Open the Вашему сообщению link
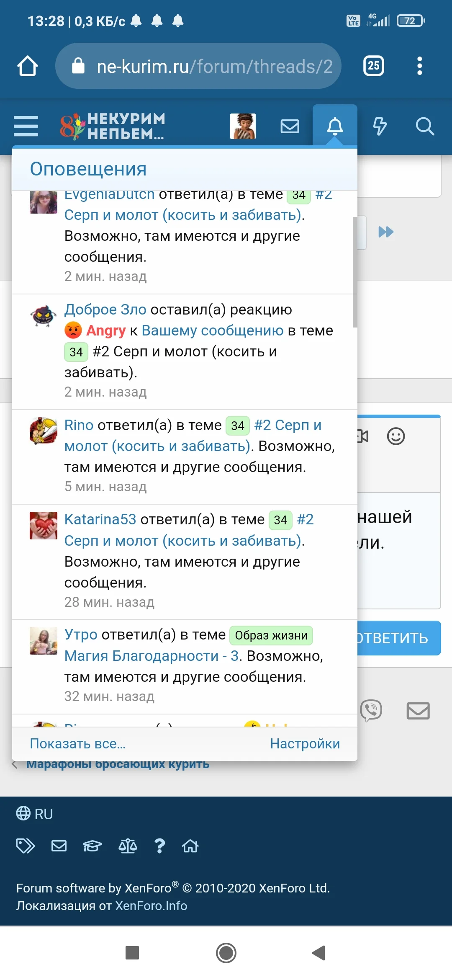 click(213, 330)
